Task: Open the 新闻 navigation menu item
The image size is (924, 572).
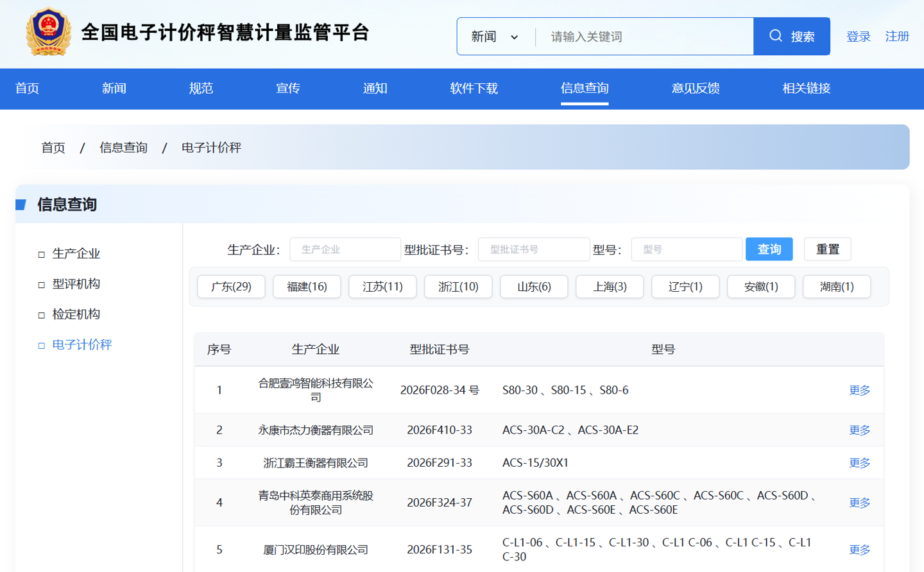Action: [x=114, y=88]
